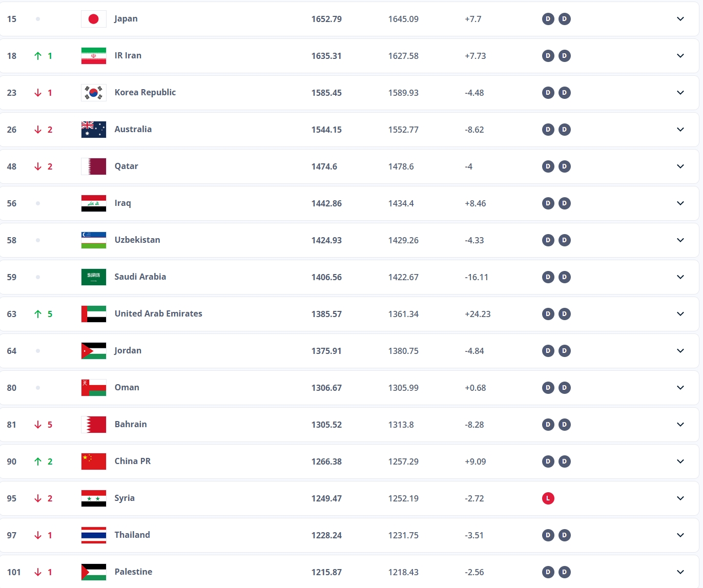Open the Uzbekistan team link
703x588 pixels.
click(137, 240)
